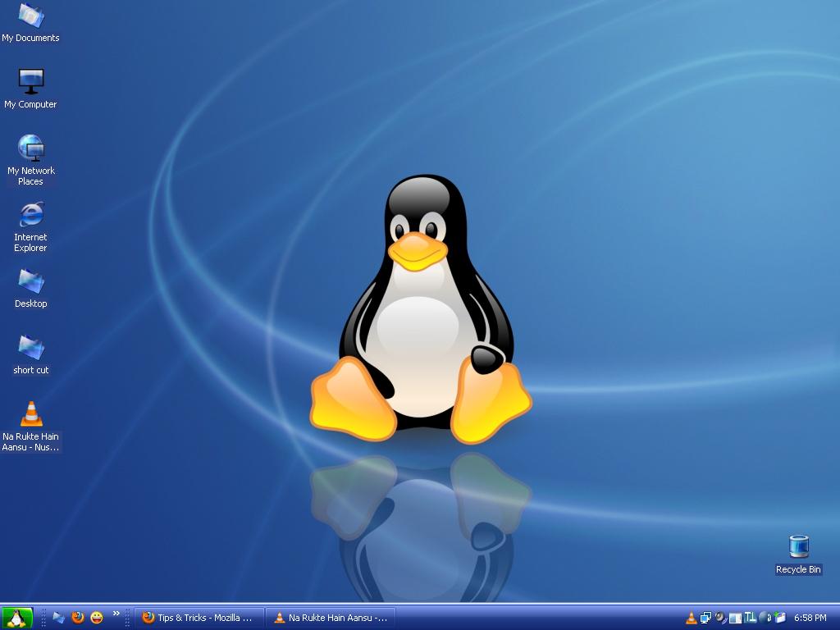Select the Internet Explorer desktop icon

[x=30, y=226]
